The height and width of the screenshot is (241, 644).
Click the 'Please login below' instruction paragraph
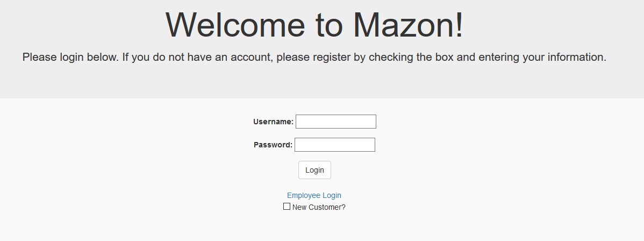(x=314, y=57)
